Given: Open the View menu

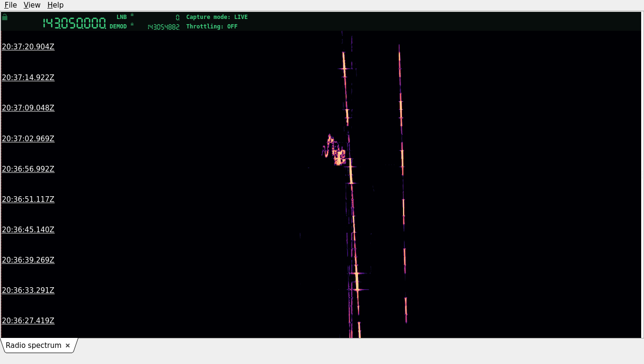Looking at the screenshot, I should point(32,5).
